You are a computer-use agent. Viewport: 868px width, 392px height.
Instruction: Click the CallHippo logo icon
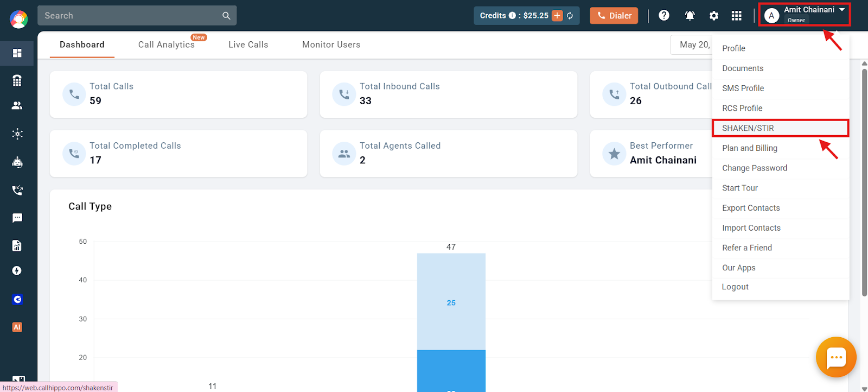point(18,20)
